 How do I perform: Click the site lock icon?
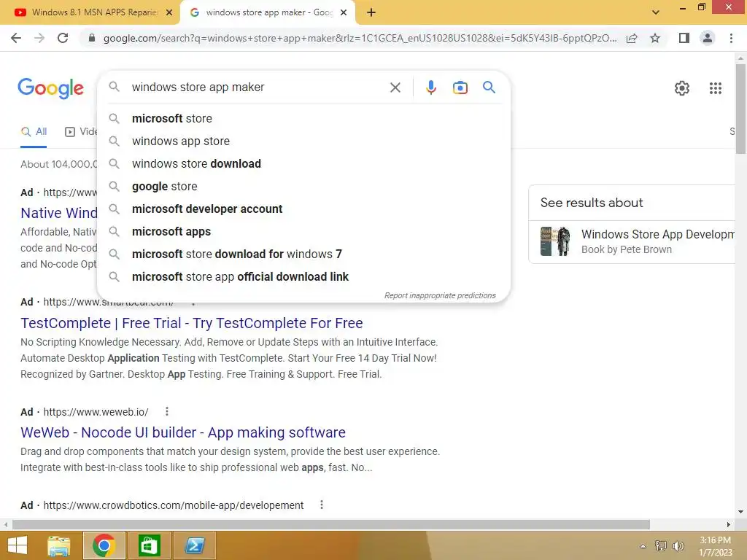[92, 38]
